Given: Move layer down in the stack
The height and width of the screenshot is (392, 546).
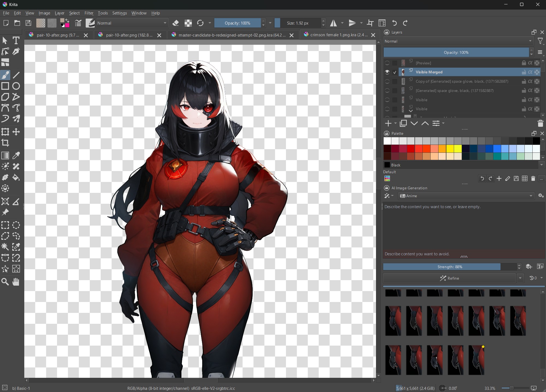Looking at the screenshot, I should click(x=414, y=124).
